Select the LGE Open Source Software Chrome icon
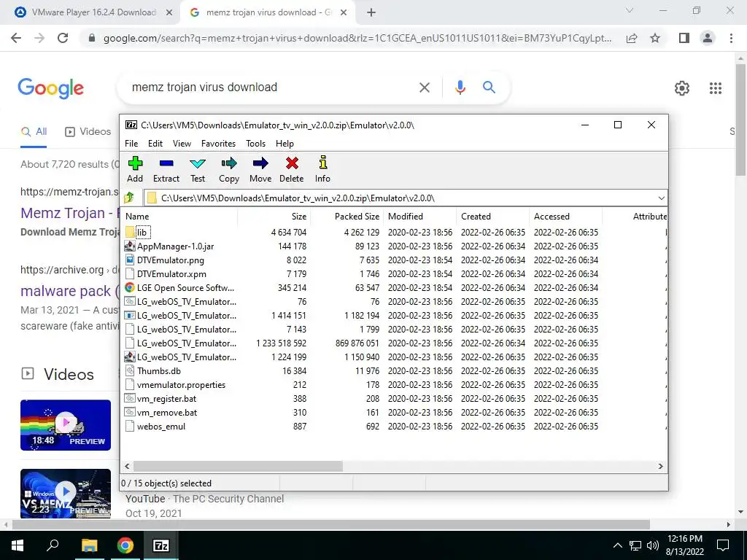 [130, 287]
